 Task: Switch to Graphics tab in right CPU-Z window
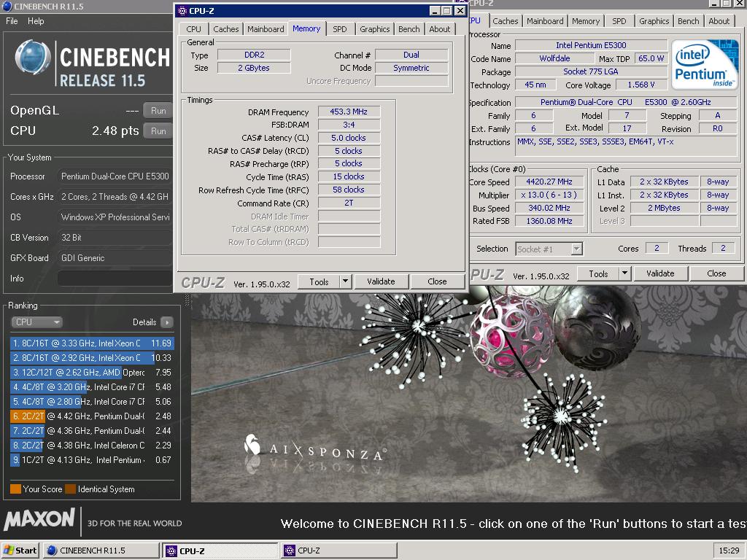pos(654,21)
